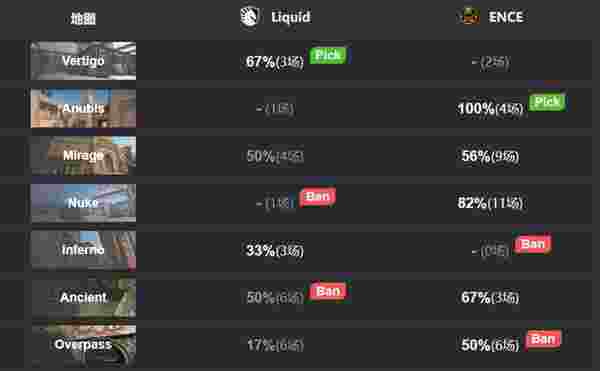
Task: Click the ENCE team logo icon
Action: point(471,16)
